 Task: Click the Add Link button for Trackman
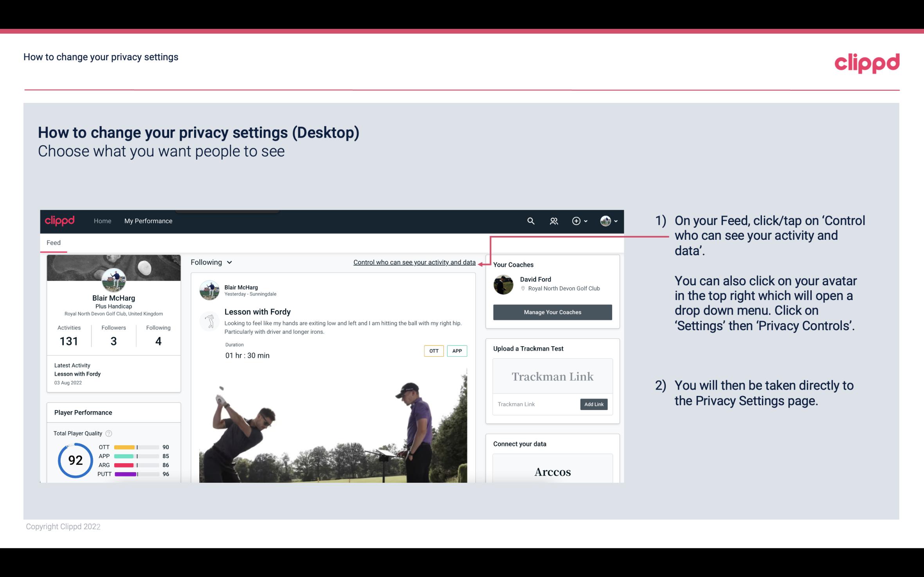click(593, 404)
